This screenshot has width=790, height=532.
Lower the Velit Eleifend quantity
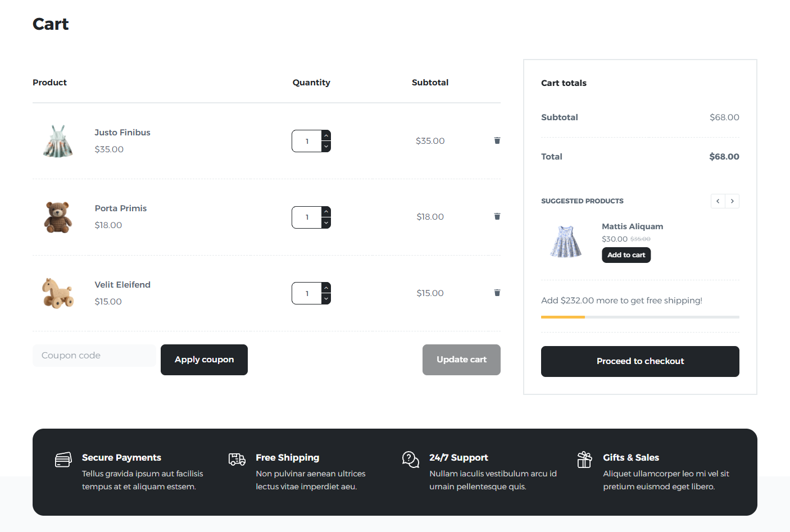(326, 299)
